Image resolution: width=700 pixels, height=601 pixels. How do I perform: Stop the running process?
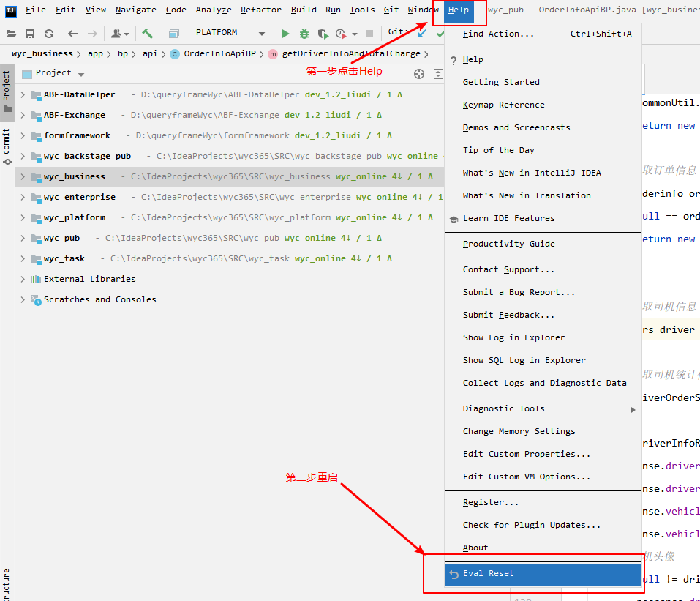coord(372,33)
